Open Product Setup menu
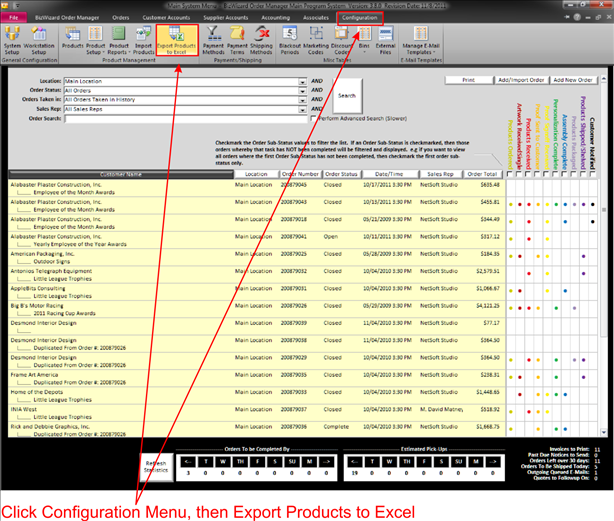The image size is (614, 521). [x=95, y=40]
